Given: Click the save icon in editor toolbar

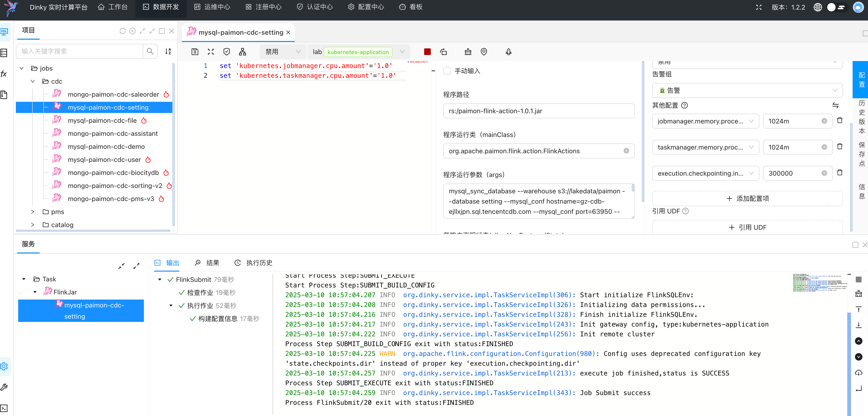Looking at the screenshot, I should point(195,52).
